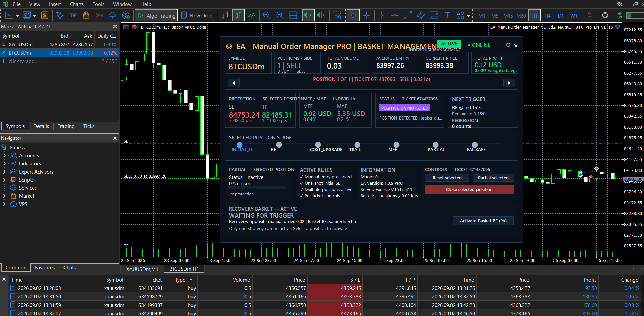Select XAUUSDm row in Market Watch
Viewport: 644px width, 316px height.
click(59, 45)
